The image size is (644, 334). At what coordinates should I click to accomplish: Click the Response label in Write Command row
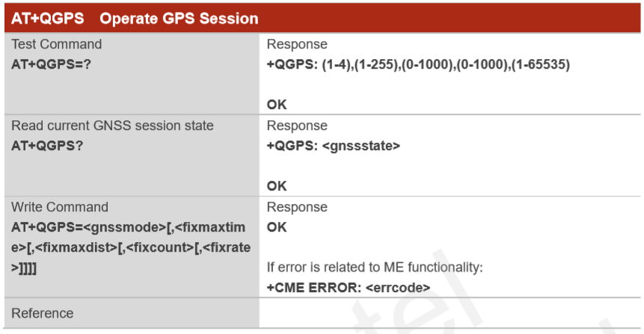click(297, 207)
